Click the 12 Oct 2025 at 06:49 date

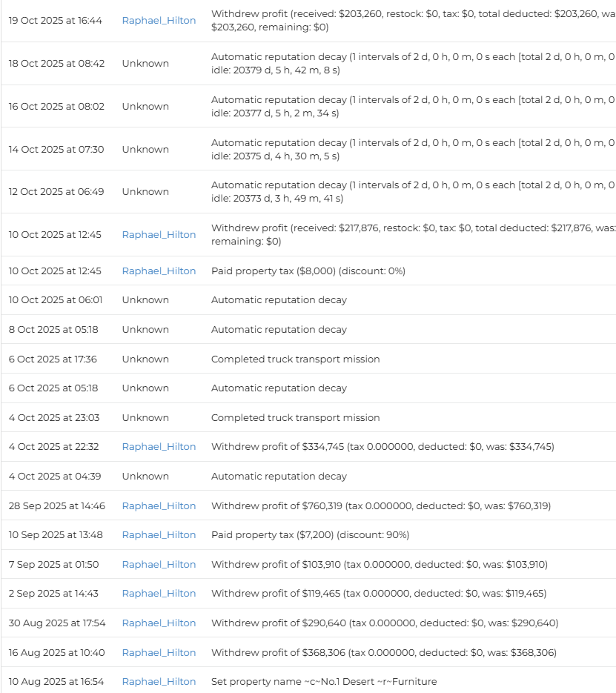(x=56, y=192)
